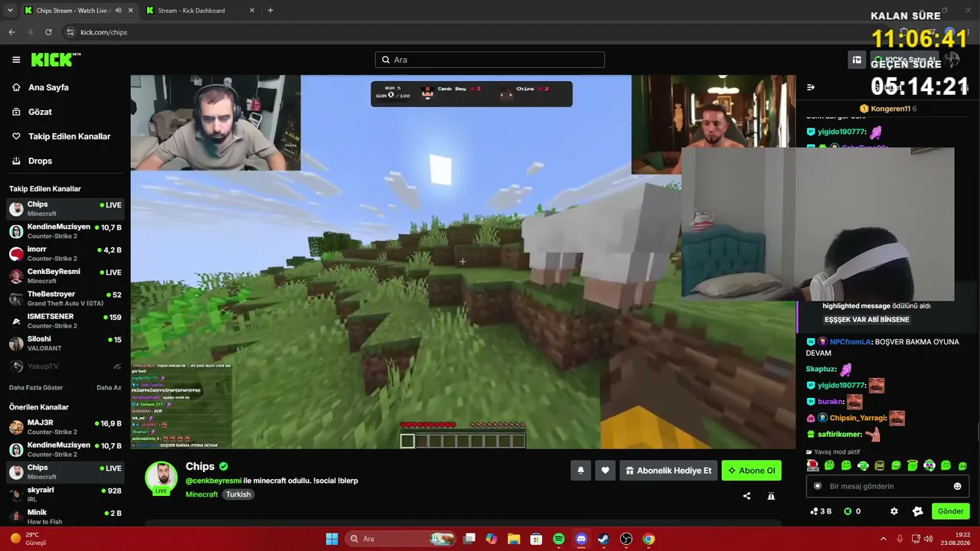
Task: Open the dashboard icon in Kick header
Action: 857,60
